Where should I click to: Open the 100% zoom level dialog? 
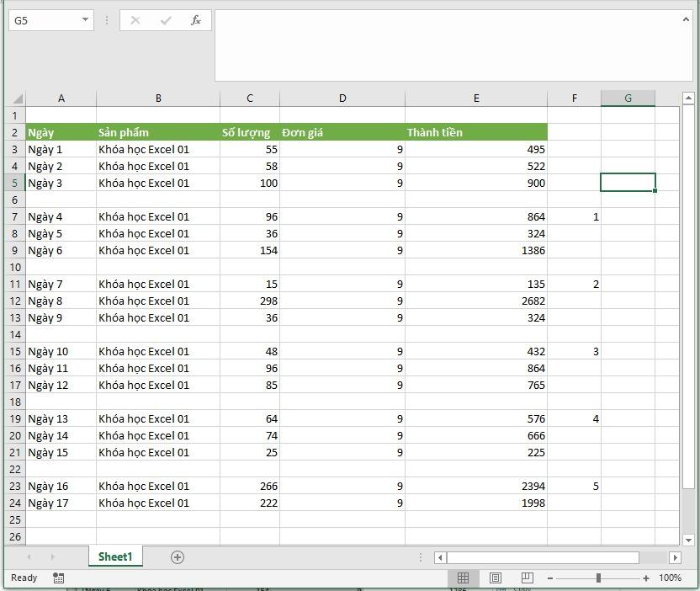pos(671,578)
